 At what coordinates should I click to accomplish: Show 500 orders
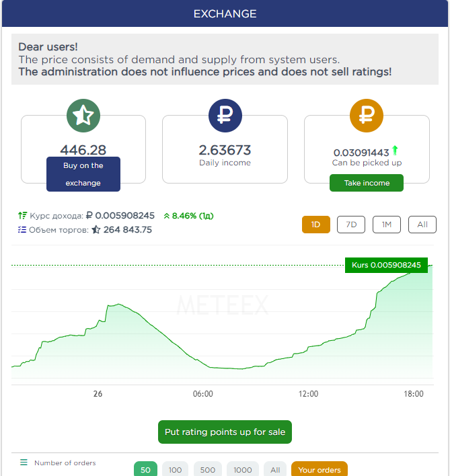[x=208, y=469]
